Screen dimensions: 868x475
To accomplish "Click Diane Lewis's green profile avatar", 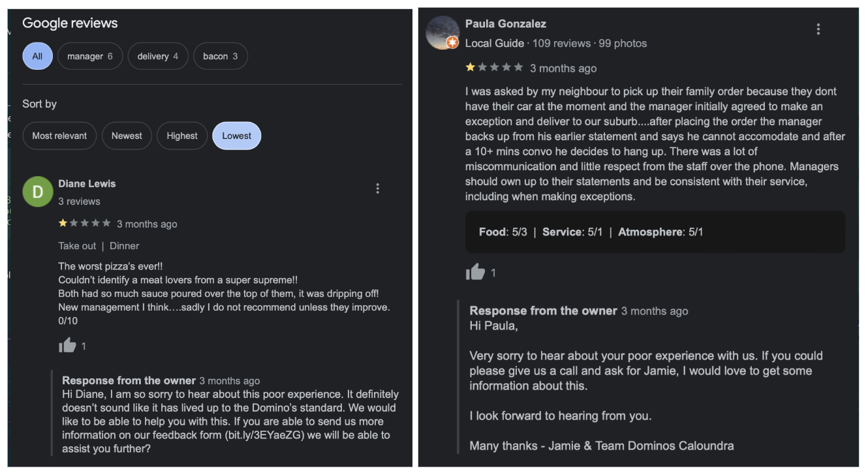I will coord(38,191).
